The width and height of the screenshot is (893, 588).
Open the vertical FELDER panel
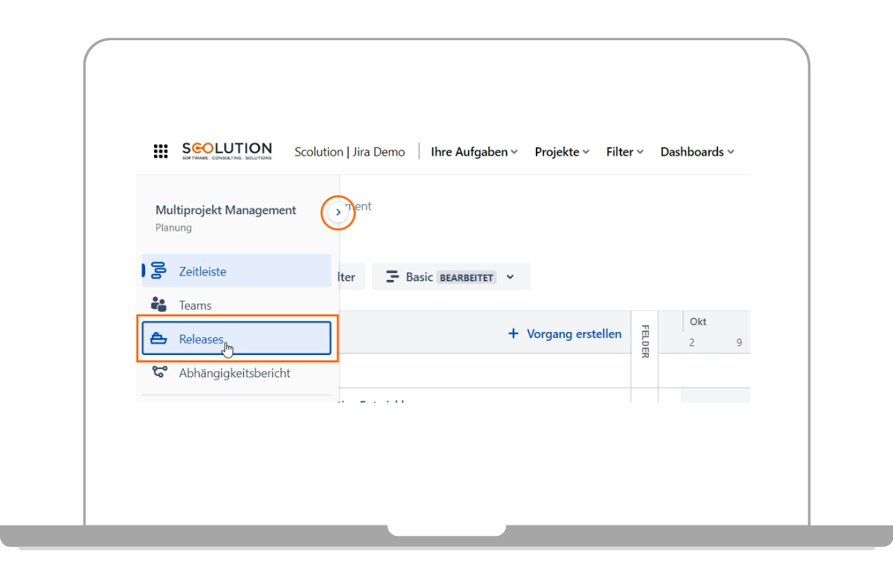644,342
